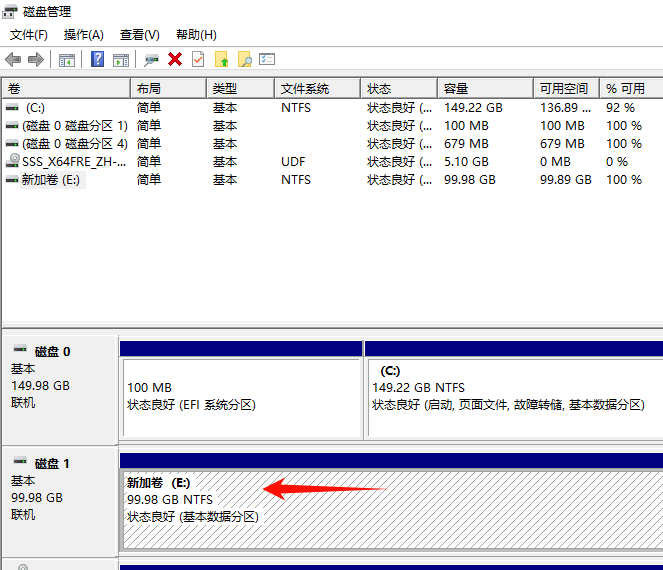663x570 pixels.
Task: Click the 679 MB capacity cell
Action: 466,144
